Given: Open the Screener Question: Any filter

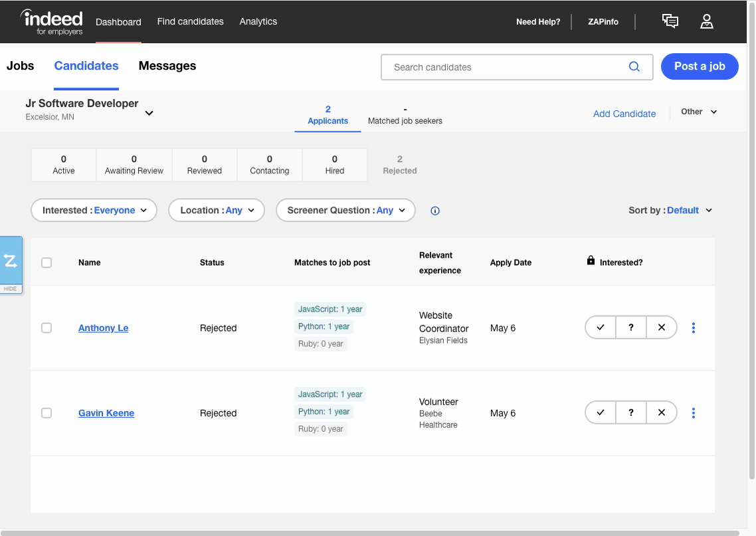Looking at the screenshot, I should (x=345, y=211).
